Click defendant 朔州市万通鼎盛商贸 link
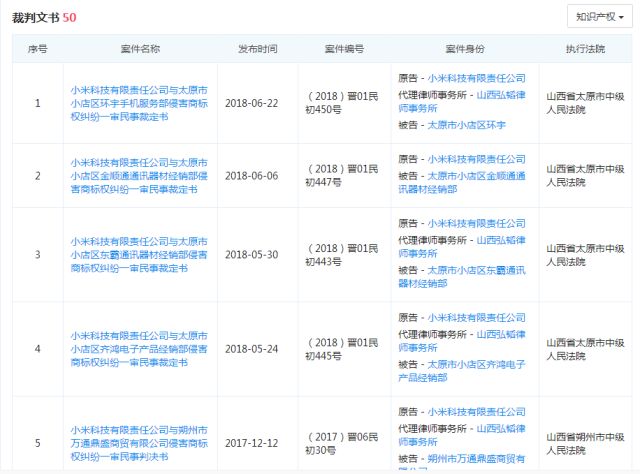The height and width of the screenshot is (474, 640). [x=462, y=462]
